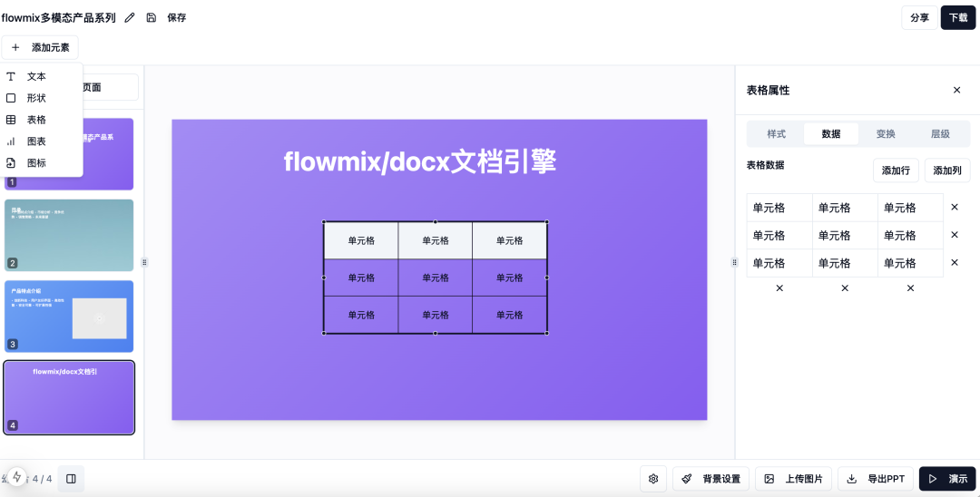Click the download arrow icon in 导出PPT

tap(851, 479)
